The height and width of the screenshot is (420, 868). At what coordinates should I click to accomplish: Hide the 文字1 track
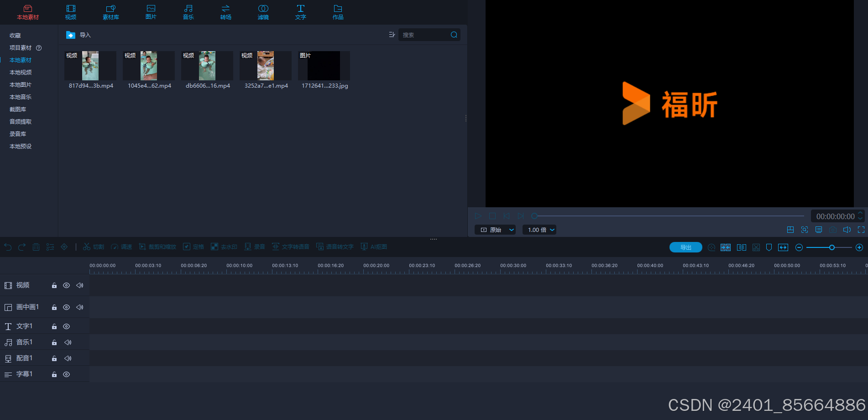coord(66,326)
